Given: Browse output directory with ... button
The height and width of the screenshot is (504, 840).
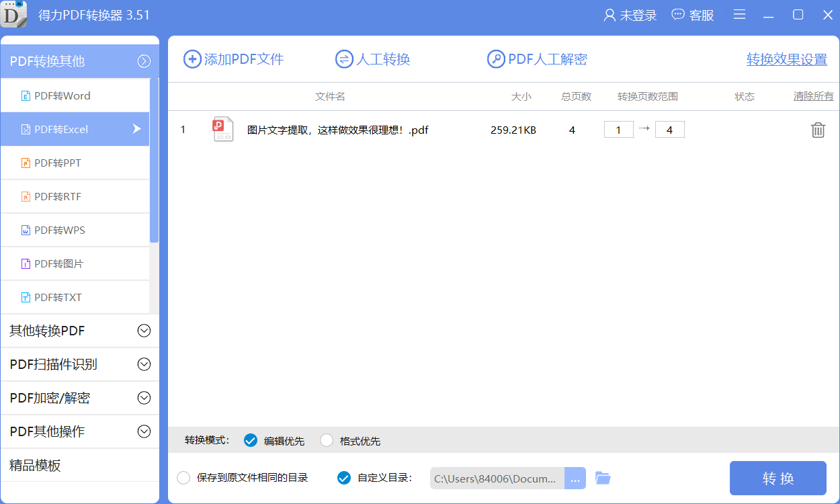Looking at the screenshot, I should coord(575,478).
